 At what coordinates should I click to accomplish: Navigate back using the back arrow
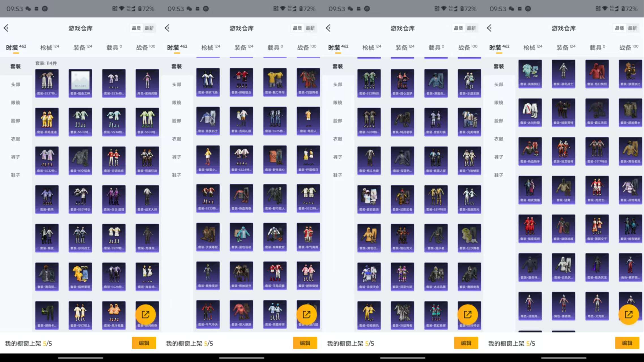pyautogui.click(x=6, y=28)
